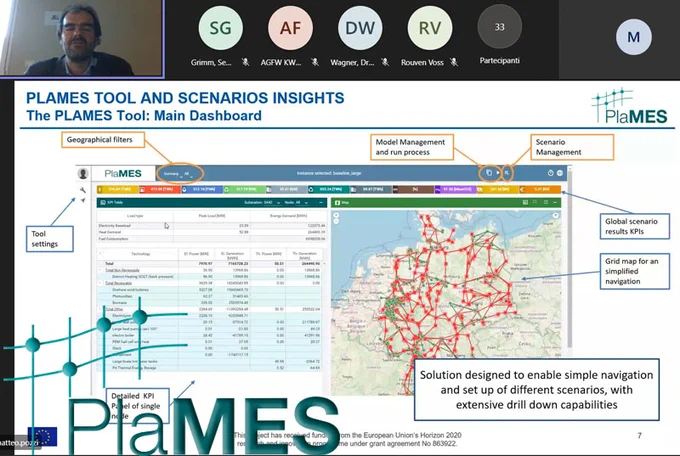Select the SG participant avatar
This screenshot has height=456, width=680.
[x=221, y=28]
